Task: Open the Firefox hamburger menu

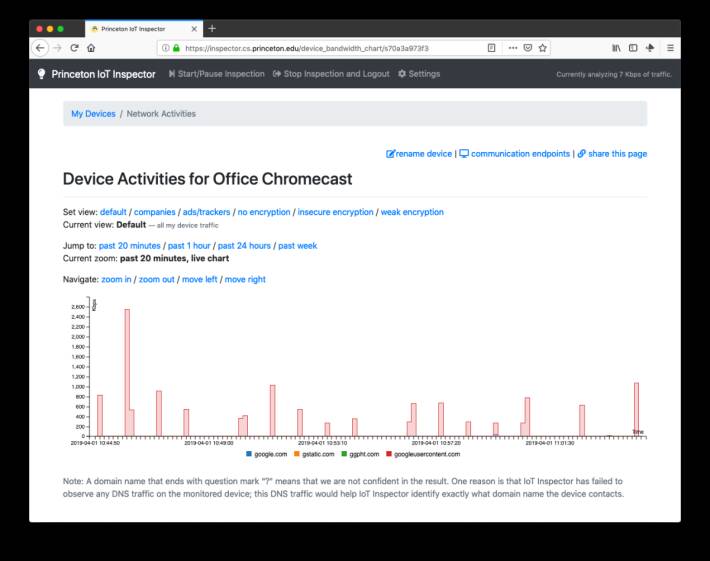Action: 670,48
